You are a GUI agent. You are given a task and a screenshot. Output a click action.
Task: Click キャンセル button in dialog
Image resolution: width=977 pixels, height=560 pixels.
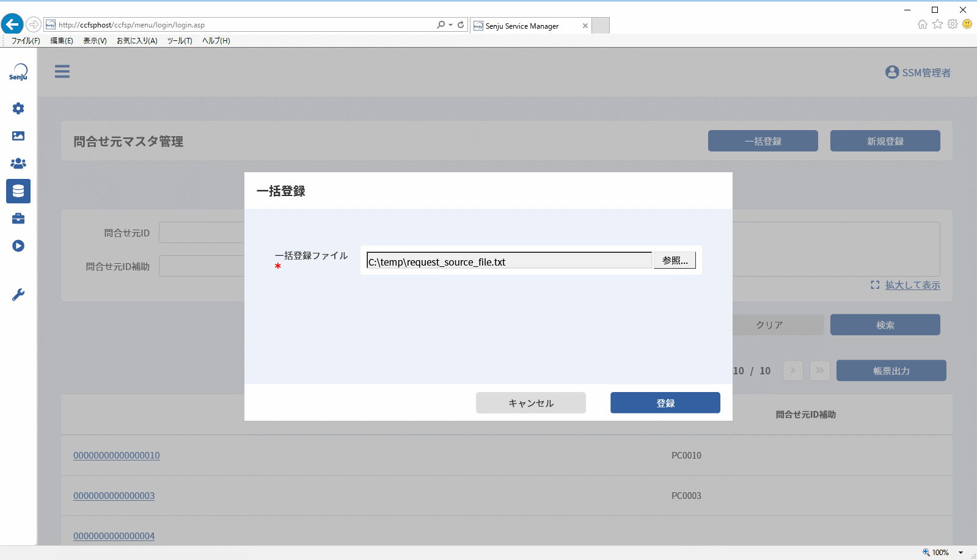click(531, 403)
